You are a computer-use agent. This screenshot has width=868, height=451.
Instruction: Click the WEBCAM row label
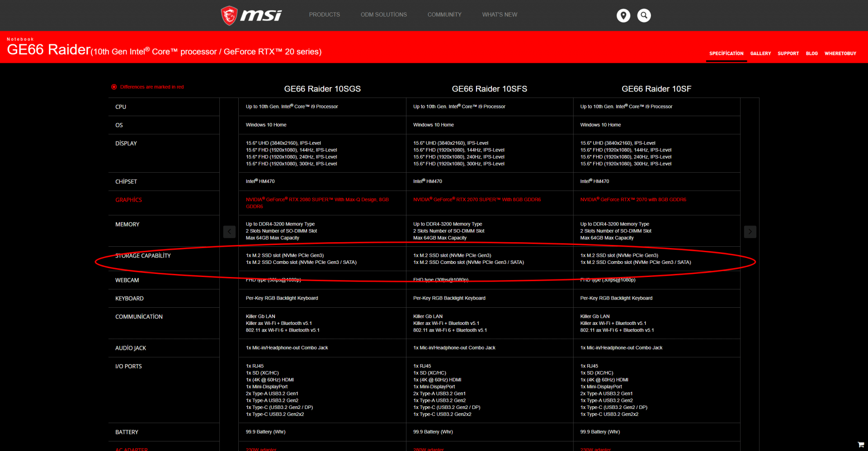[x=127, y=280]
